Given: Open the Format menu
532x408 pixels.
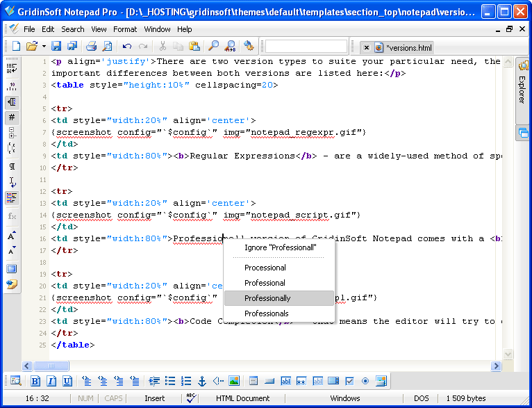Looking at the screenshot, I should tap(125, 29).
